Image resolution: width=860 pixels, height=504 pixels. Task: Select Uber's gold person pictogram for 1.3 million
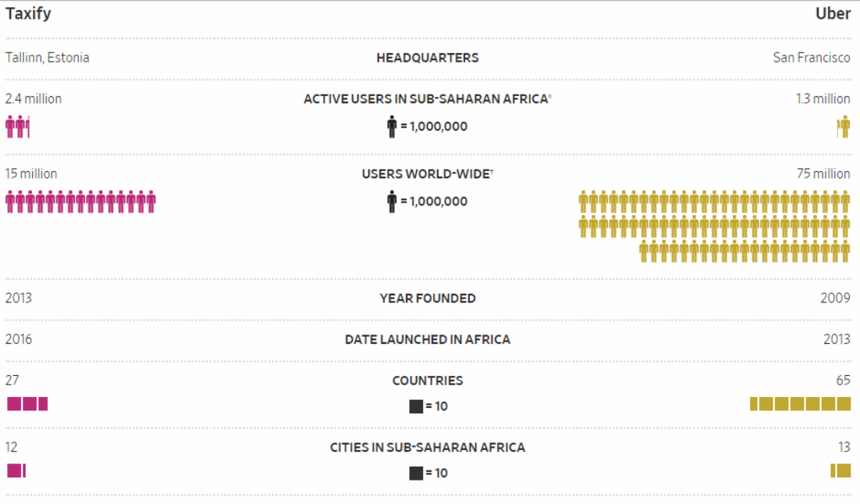click(844, 127)
